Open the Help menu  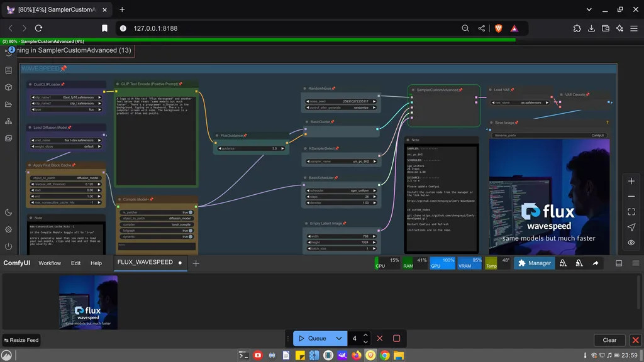(96, 263)
